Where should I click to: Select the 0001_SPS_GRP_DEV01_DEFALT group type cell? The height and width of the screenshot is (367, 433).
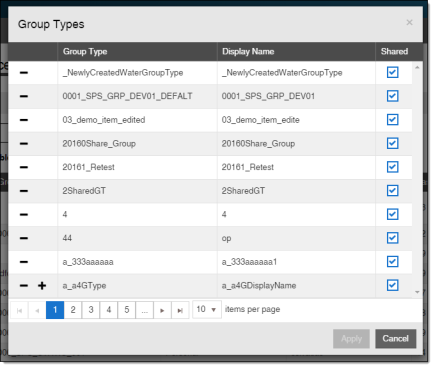pyautogui.click(x=137, y=96)
